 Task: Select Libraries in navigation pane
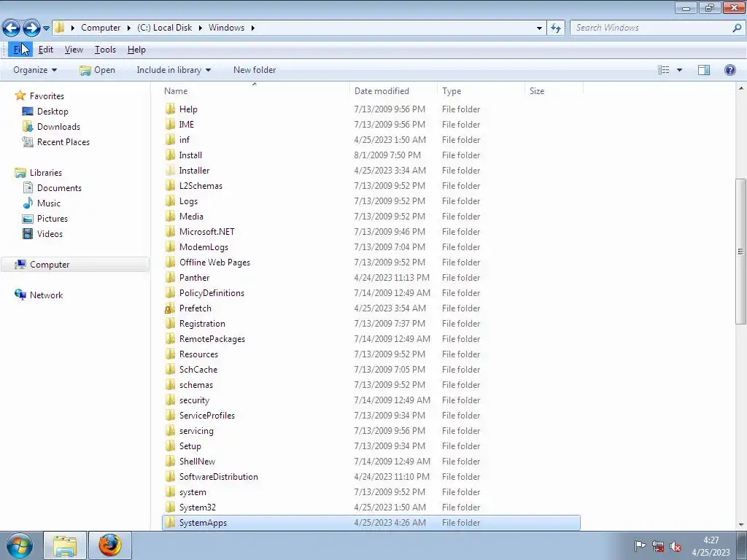[x=46, y=173]
